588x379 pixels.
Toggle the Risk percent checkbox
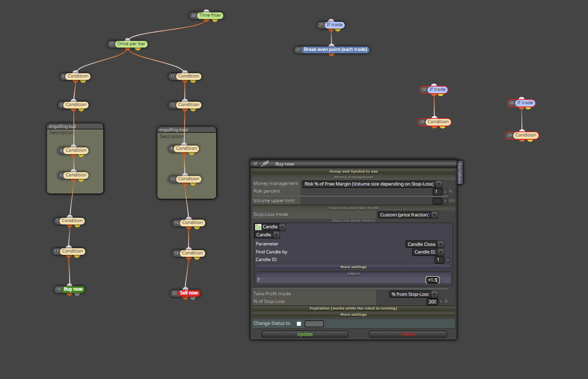pos(445,192)
